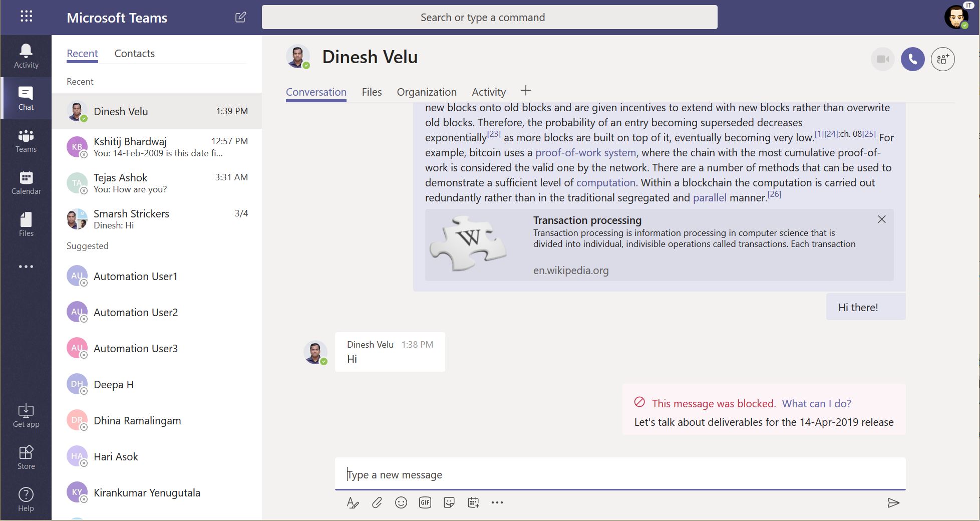This screenshot has height=521, width=980.
Task: Click the Microsoft Teams title
Action: 117,18
